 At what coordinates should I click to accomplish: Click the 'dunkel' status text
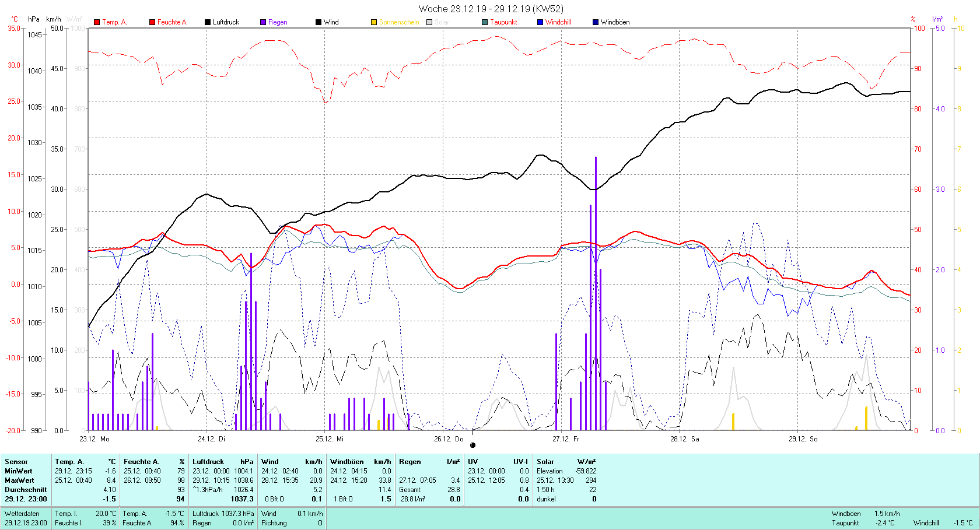point(546,499)
